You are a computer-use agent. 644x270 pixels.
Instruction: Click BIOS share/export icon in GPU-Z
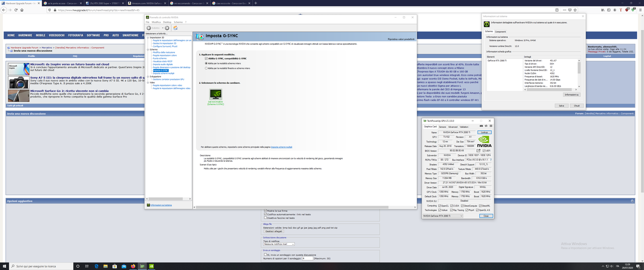click(x=478, y=150)
